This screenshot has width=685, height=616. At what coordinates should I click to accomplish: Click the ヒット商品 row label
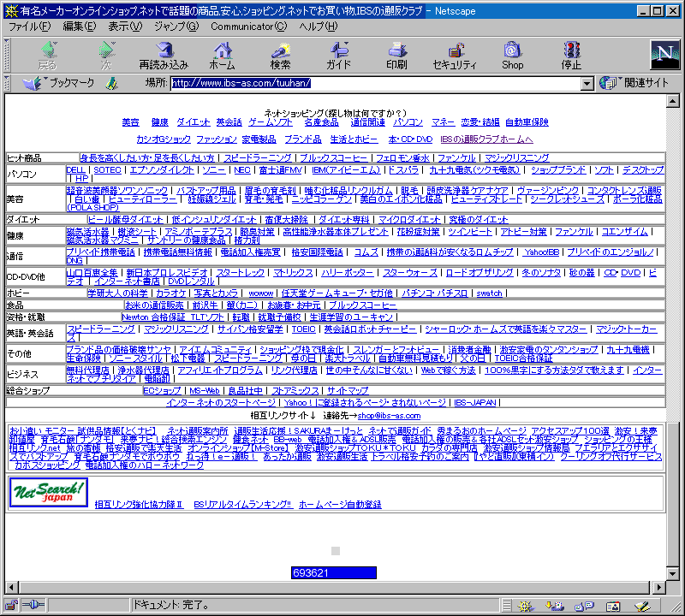(x=25, y=158)
